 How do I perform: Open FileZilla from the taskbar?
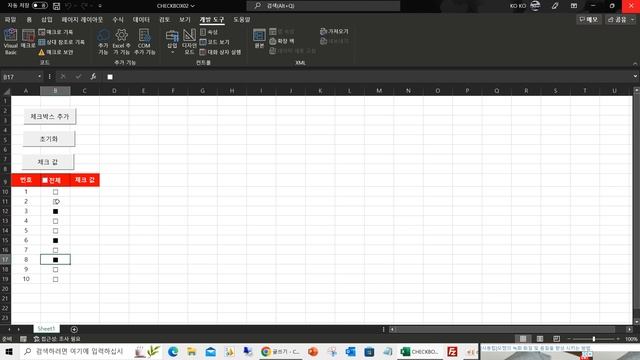[452, 351]
